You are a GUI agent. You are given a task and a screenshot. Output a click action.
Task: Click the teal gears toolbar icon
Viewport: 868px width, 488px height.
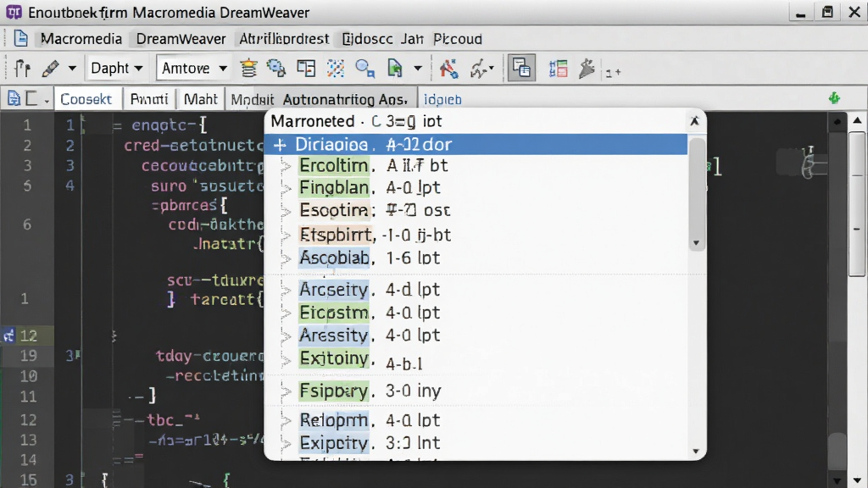(x=276, y=69)
